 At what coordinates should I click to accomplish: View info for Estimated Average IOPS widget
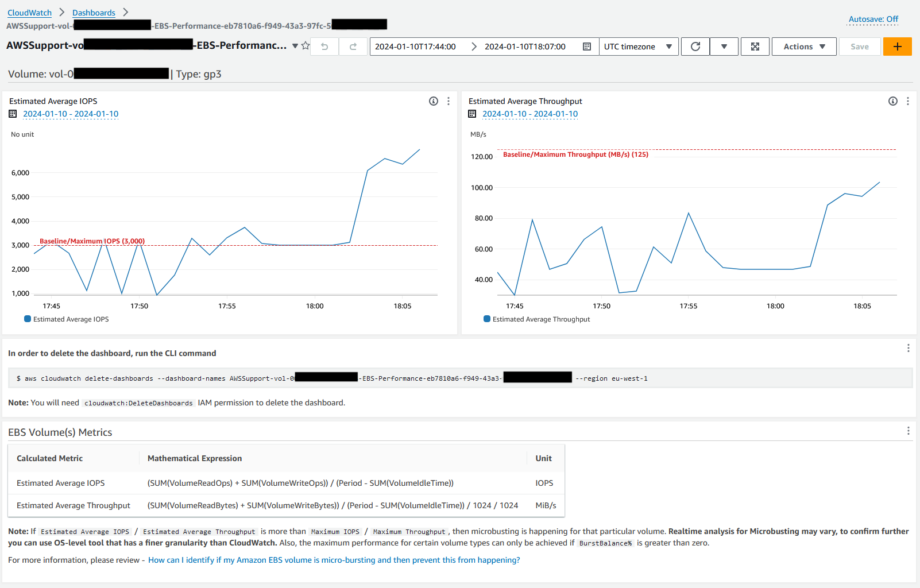click(x=432, y=100)
